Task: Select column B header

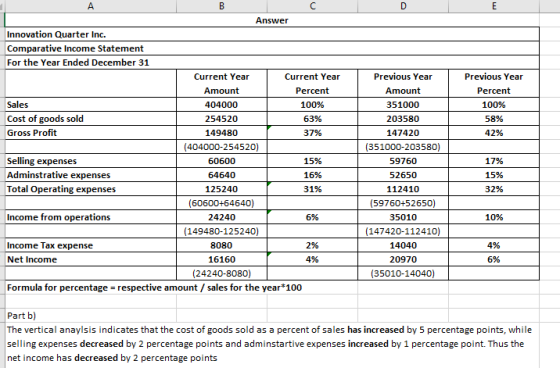Action: click(x=222, y=6)
